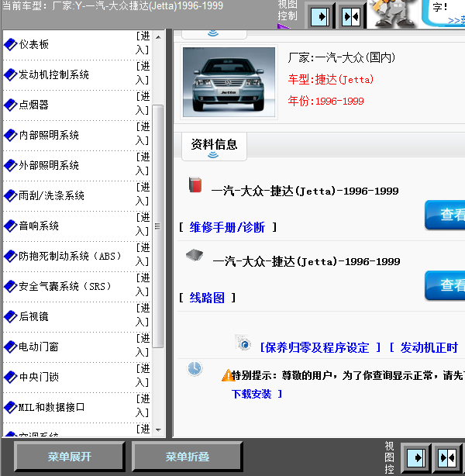
Task: Click the gray chip icon for 线路图
Action: (x=195, y=255)
